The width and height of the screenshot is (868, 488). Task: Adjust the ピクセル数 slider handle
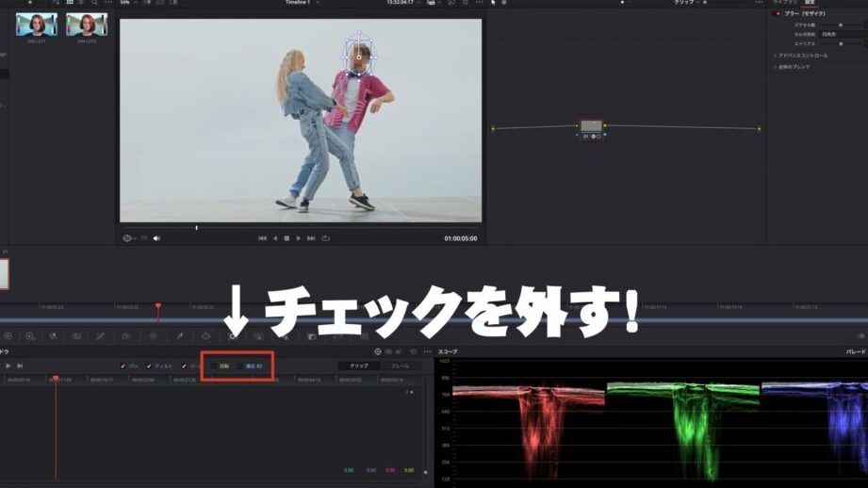click(x=841, y=24)
